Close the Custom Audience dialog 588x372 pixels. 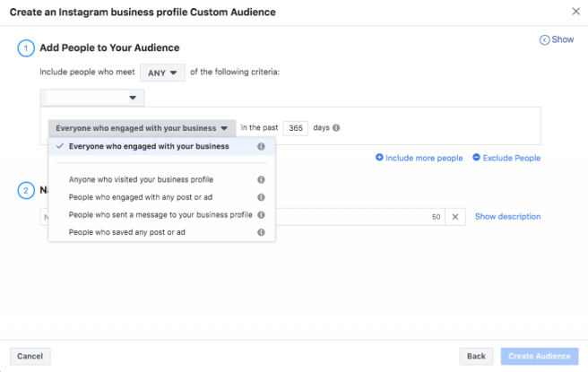click(x=576, y=12)
